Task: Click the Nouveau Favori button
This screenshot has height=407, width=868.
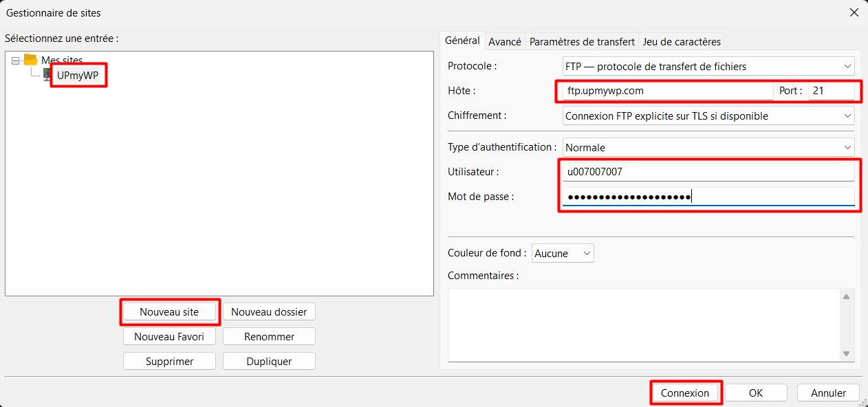Action: pos(169,336)
